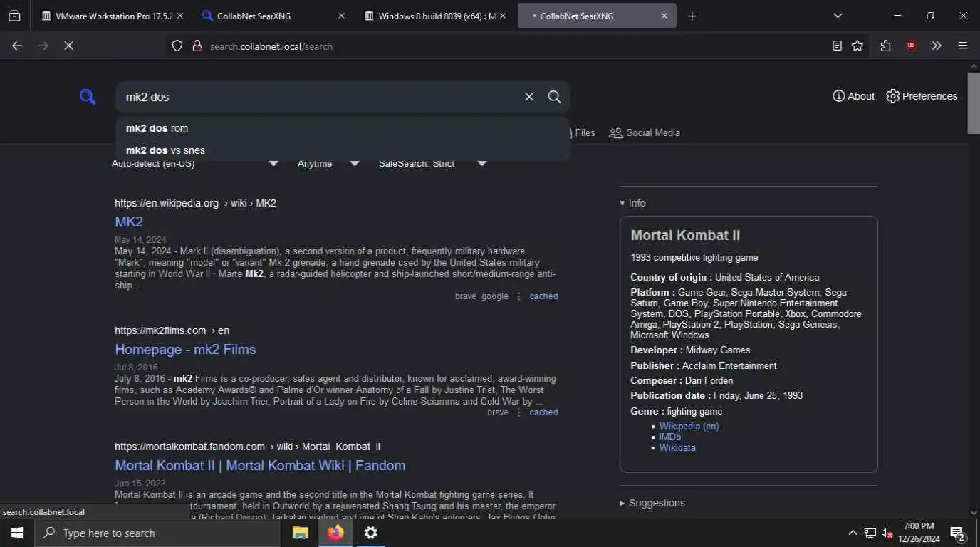This screenshot has width=980, height=547.
Task: Open the notification center icon
Action: coord(957,533)
